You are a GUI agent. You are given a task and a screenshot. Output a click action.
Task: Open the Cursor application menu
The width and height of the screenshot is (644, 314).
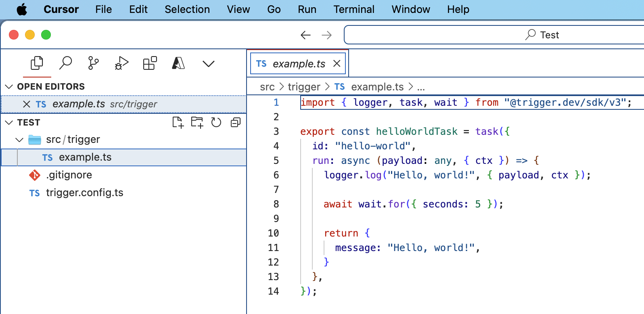(61, 9)
